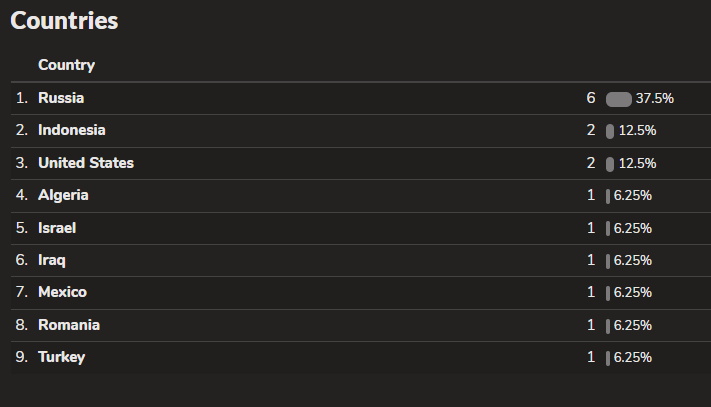Click Turkey's 6.25% percentage label
This screenshot has width=711, height=407.
pyautogui.click(x=633, y=357)
